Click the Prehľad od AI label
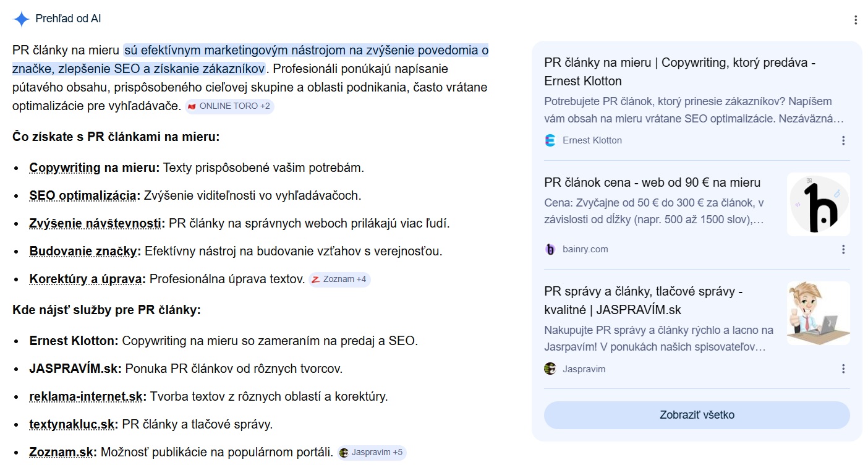Screen dimensions: 868x465 (68, 19)
